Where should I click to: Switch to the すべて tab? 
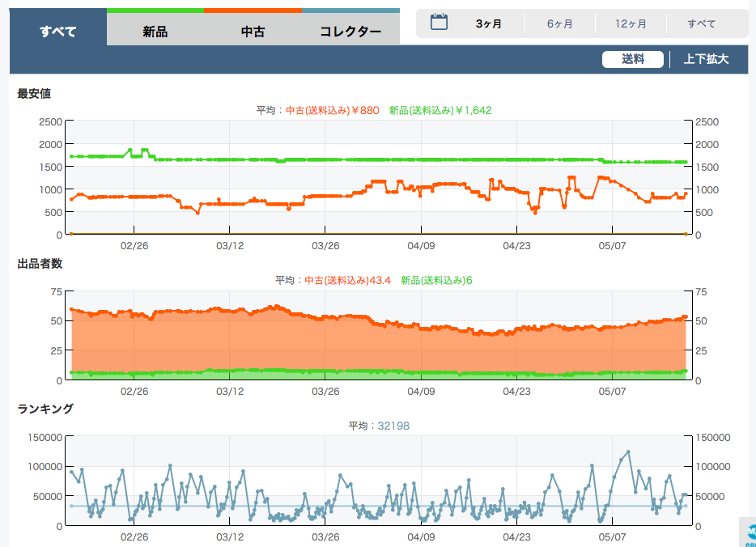click(x=58, y=32)
